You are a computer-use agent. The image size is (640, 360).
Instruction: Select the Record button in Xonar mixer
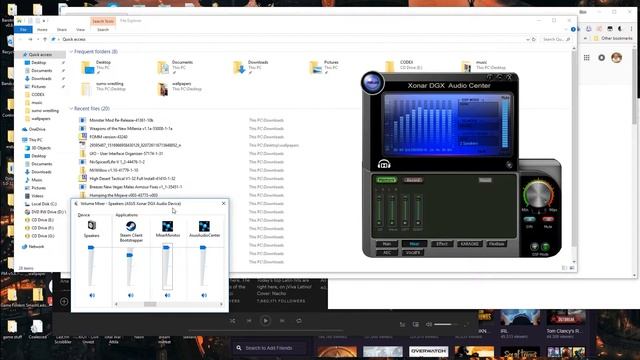(413, 180)
